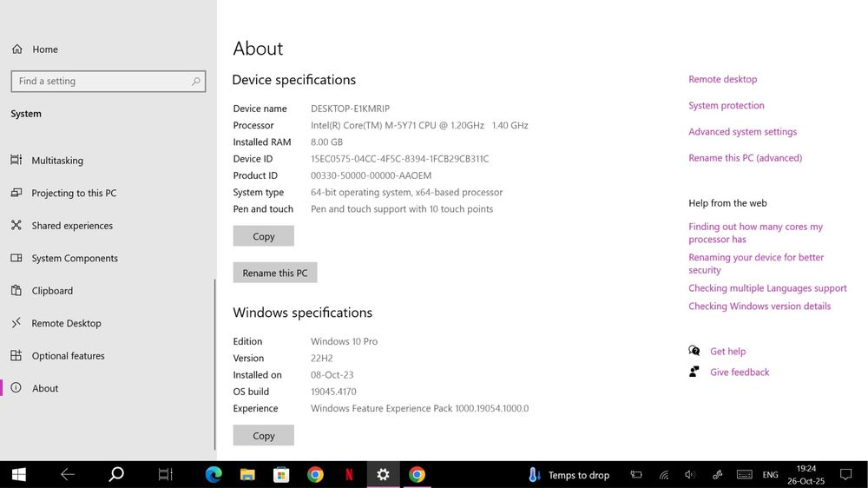
Task: Select About in the sidebar
Action: 45,388
